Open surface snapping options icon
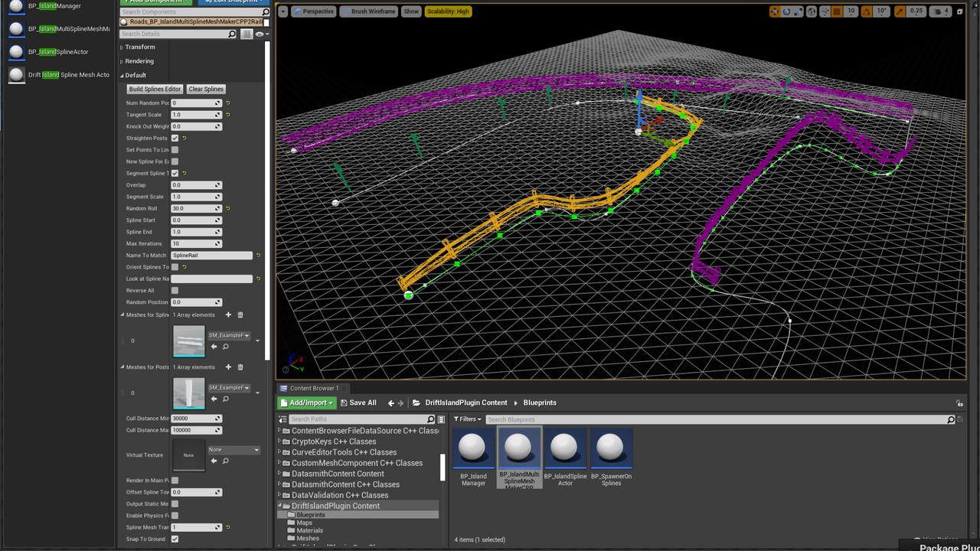 coord(825,11)
